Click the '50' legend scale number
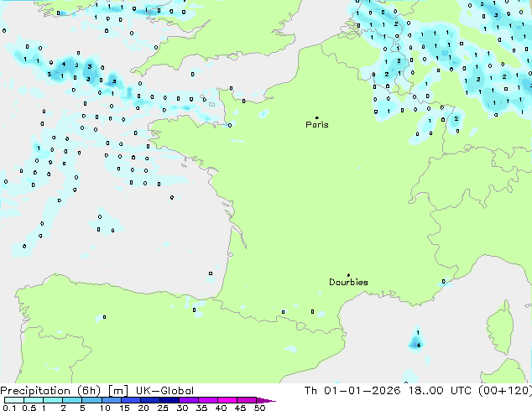Viewport: 532px width, 411px height. [259, 408]
